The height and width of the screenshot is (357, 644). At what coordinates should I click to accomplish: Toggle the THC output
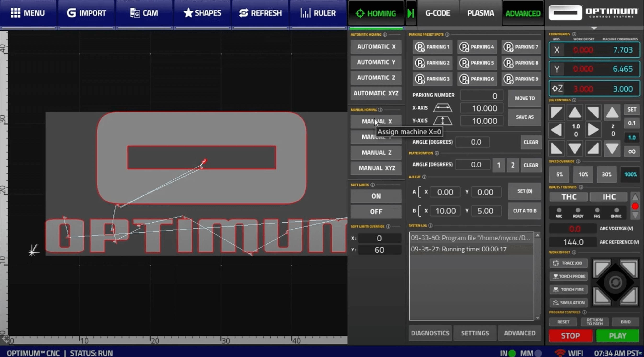click(x=569, y=197)
